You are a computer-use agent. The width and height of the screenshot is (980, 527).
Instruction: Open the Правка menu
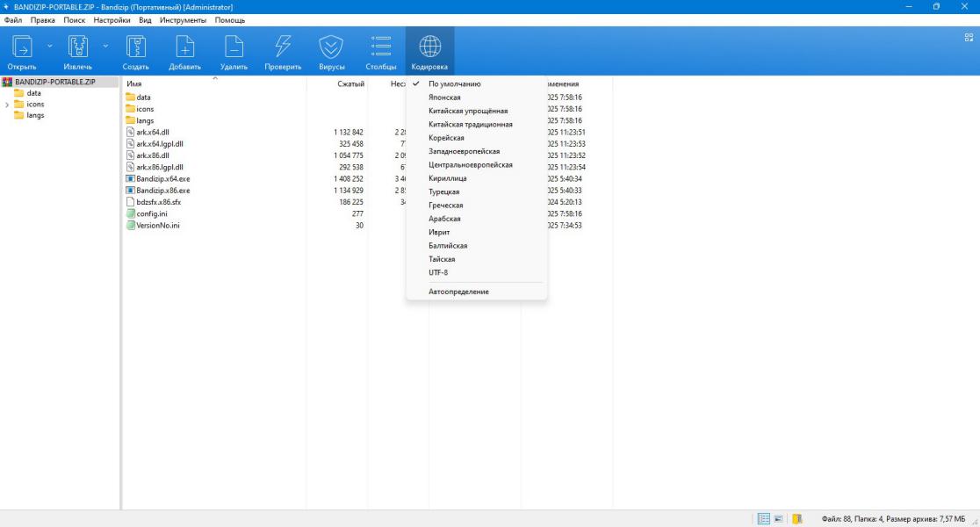pos(42,20)
